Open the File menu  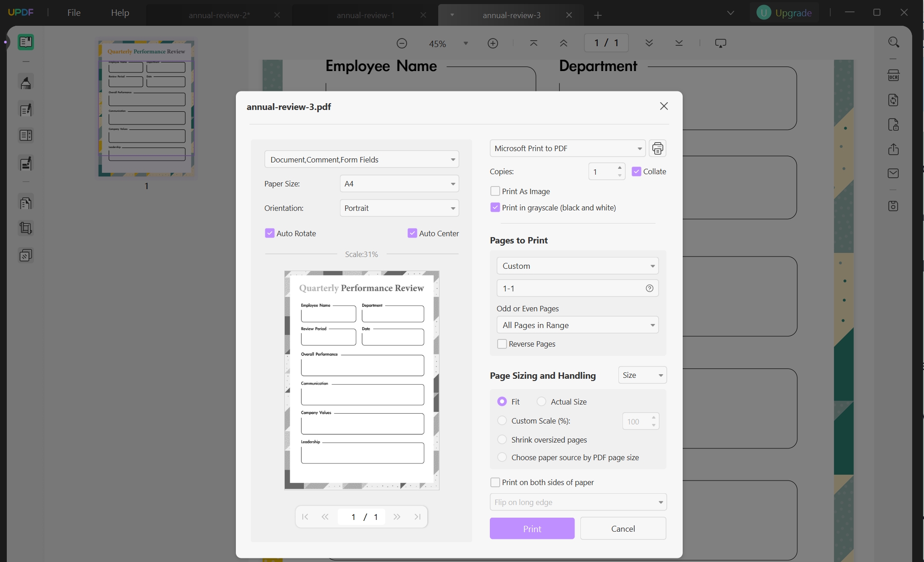coord(74,13)
